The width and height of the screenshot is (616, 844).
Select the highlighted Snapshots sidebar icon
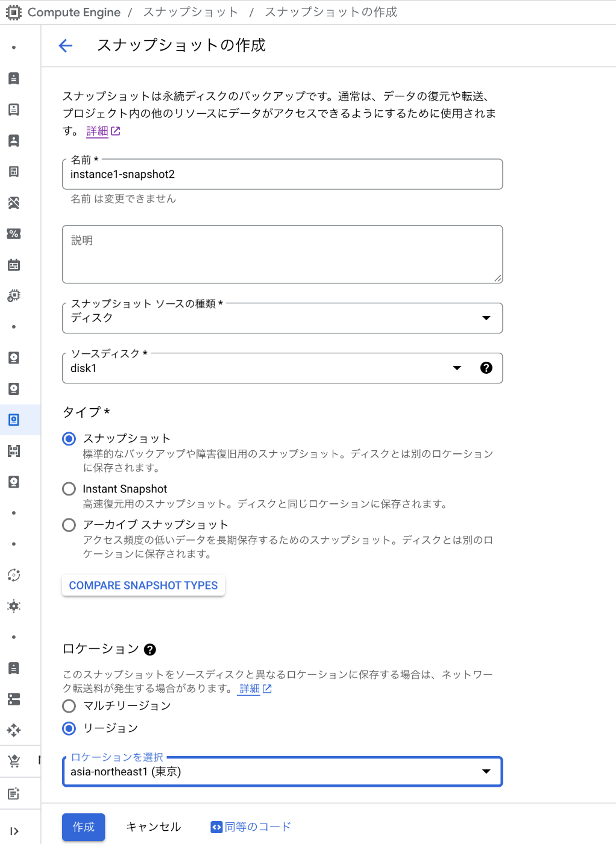coord(14,420)
